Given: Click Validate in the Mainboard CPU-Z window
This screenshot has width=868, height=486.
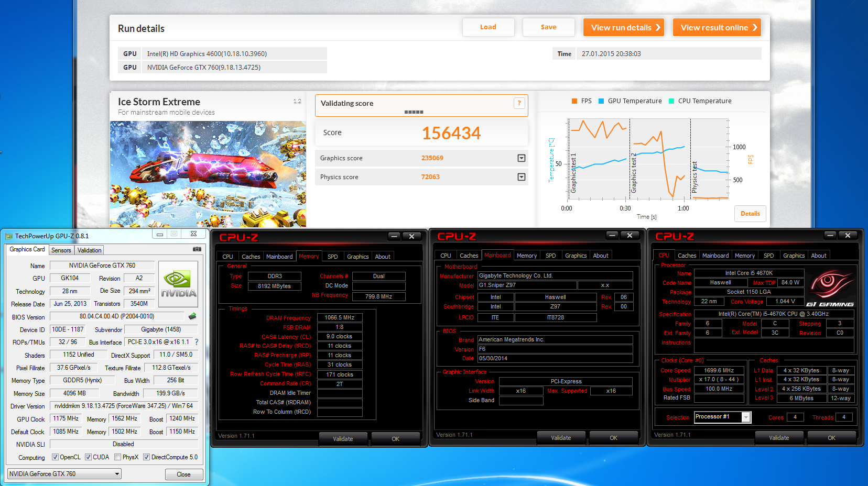Looking at the screenshot, I should tap(561, 438).
